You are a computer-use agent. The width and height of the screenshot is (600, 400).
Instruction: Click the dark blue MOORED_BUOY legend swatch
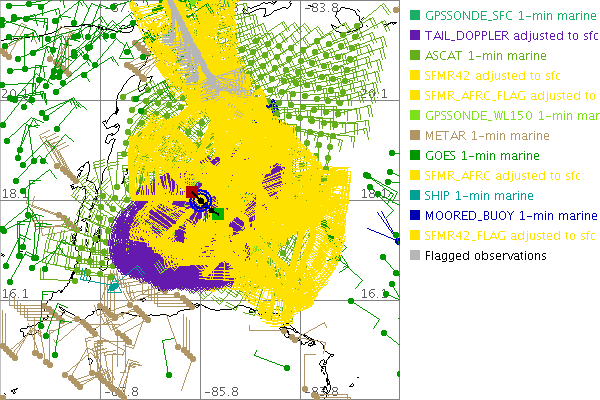point(415,216)
